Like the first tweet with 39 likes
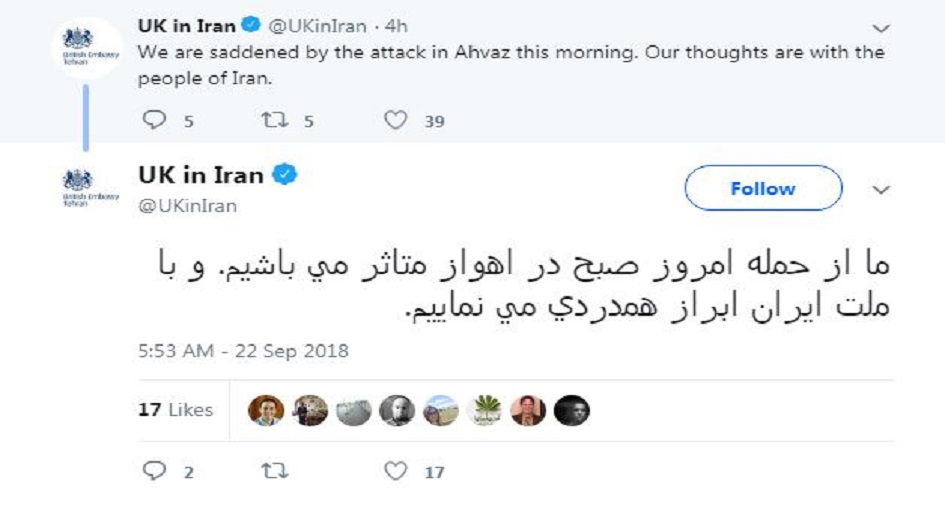 click(x=397, y=121)
